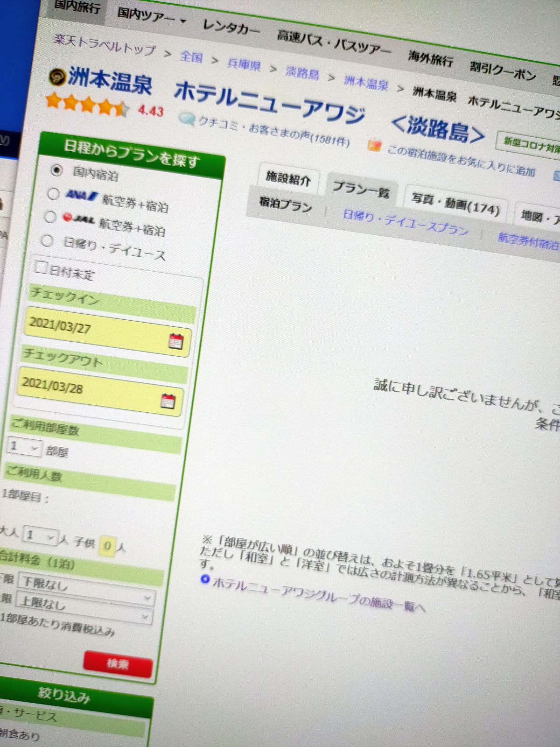The height and width of the screenshot is (747, 560).
Task: Open the check-out calendar icon
Action: click(x=168, y=401)
